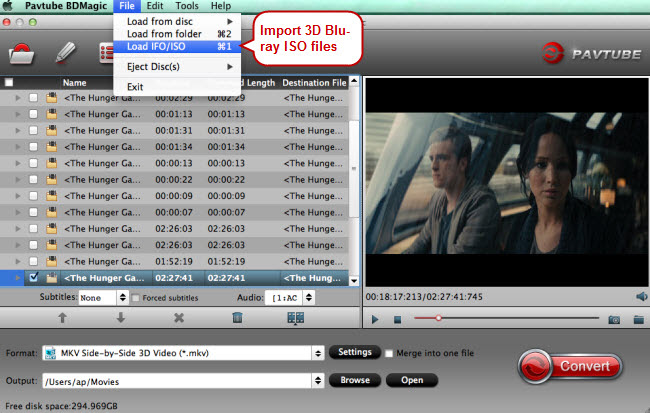
Task: Click file icon of 00:02:29 row
Action: pos(51,98)
